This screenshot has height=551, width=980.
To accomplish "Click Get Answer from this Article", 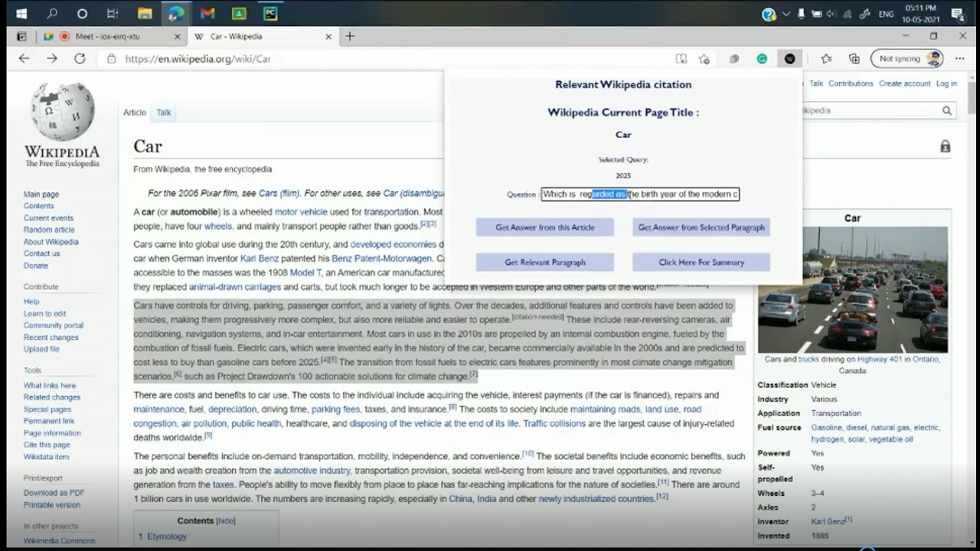I will pyautogui.click(x=544, y=227).
